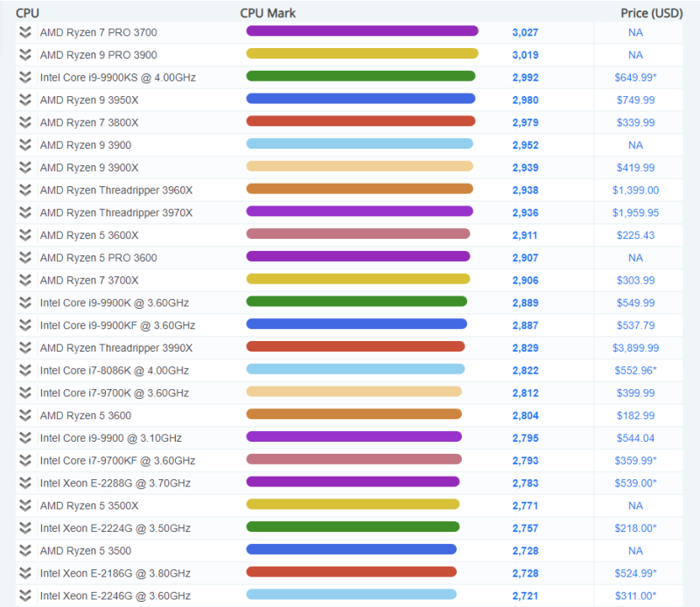Click double-chevron icon beside Xeon E-2186G

pos(25,573)
